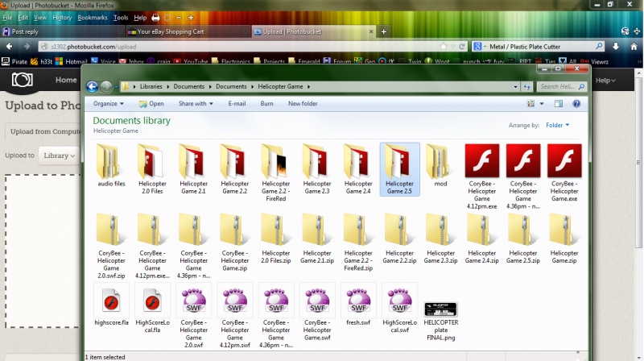Click the Firefox downloads arrow icon
The image size is (644, 361).
point(616,47)
